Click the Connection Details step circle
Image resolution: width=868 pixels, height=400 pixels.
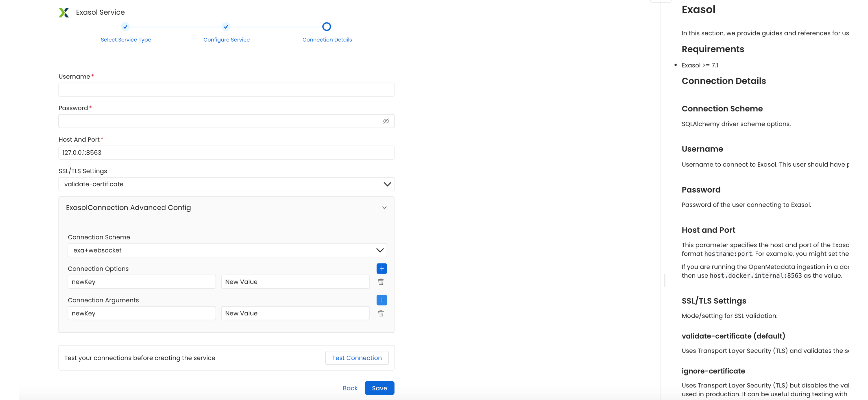326,26
